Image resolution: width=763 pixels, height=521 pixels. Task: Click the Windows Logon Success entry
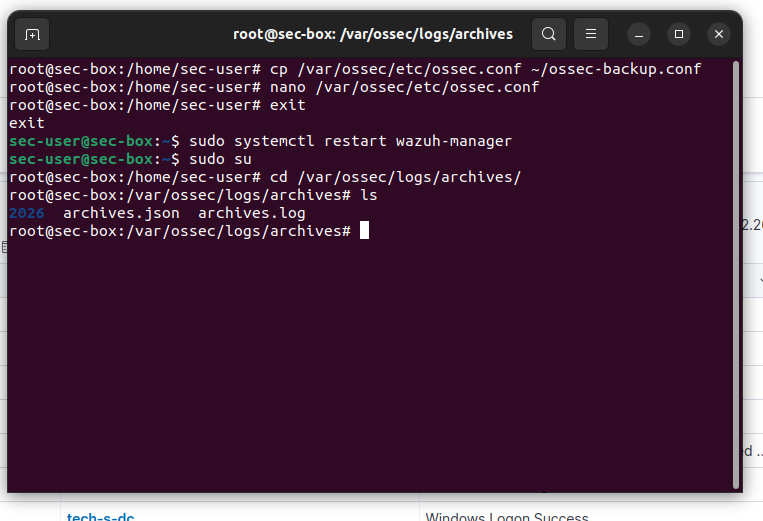[507, 516]
